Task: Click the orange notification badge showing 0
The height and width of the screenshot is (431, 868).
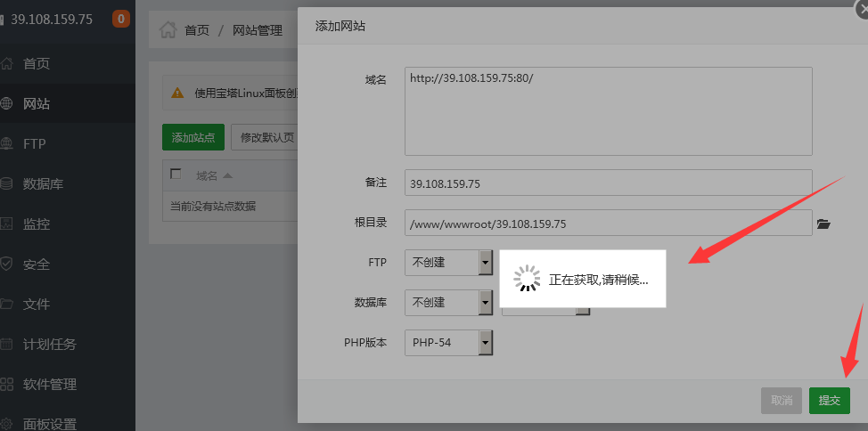Action: click(121, 20)
